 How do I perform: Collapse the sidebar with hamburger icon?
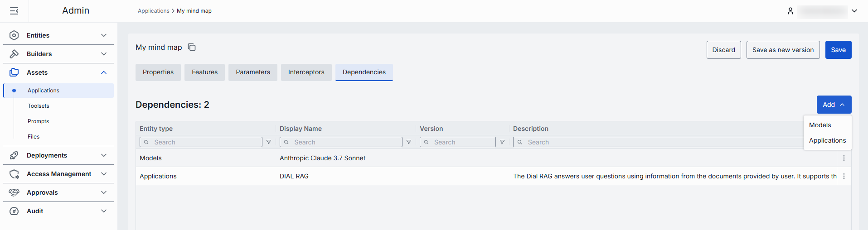click(x=14, y=11)
